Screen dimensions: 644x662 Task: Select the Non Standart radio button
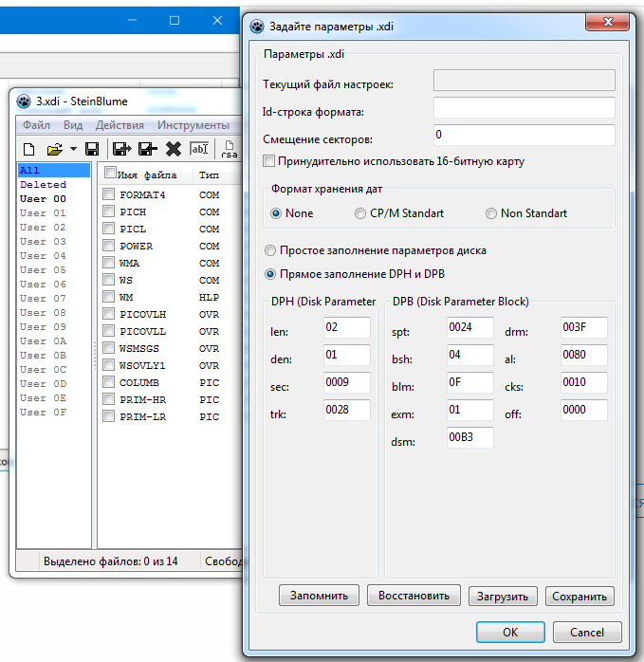490,213
